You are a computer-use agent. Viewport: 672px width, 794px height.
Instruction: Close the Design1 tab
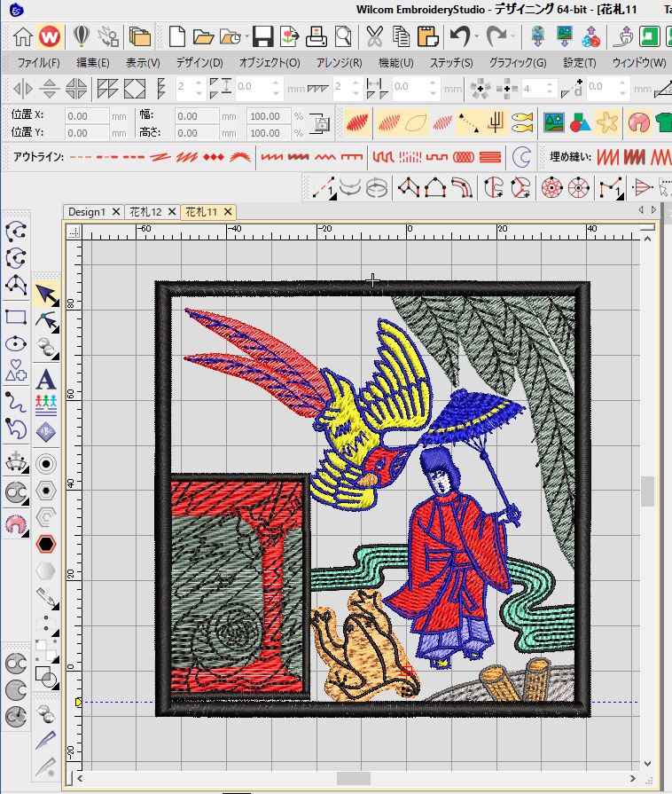(116, 212)
